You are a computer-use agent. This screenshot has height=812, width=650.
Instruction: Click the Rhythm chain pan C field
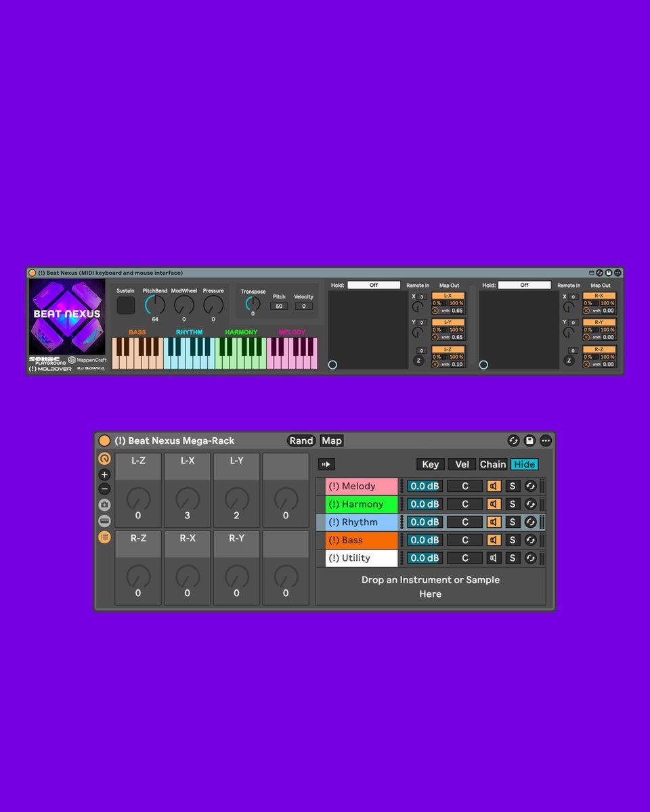point(465,522)
